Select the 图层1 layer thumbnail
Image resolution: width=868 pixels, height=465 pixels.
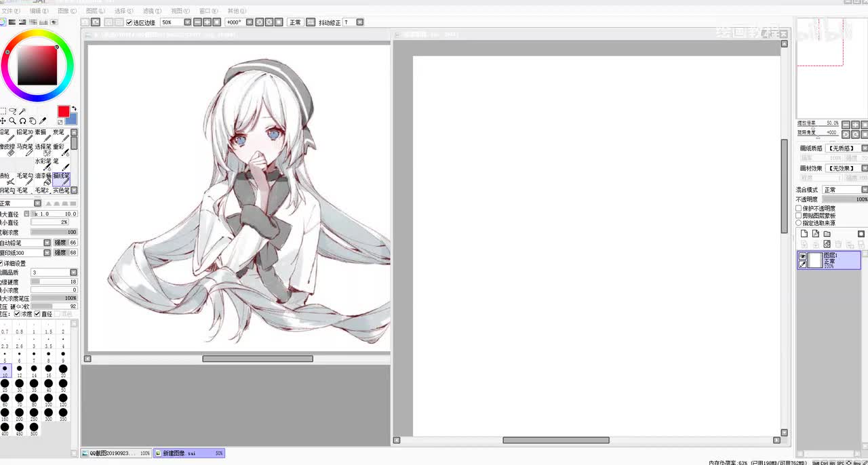815,260
